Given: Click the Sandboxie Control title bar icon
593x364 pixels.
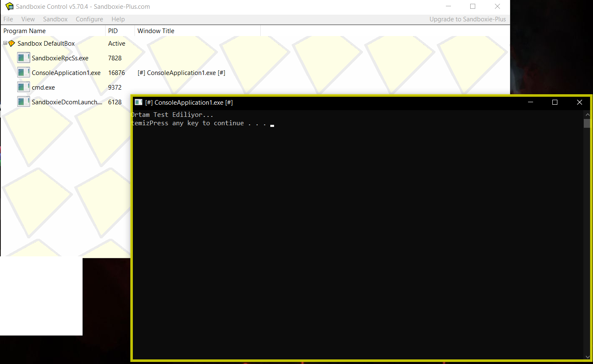Looking at the screenshot, I should [x=9, y=6].
